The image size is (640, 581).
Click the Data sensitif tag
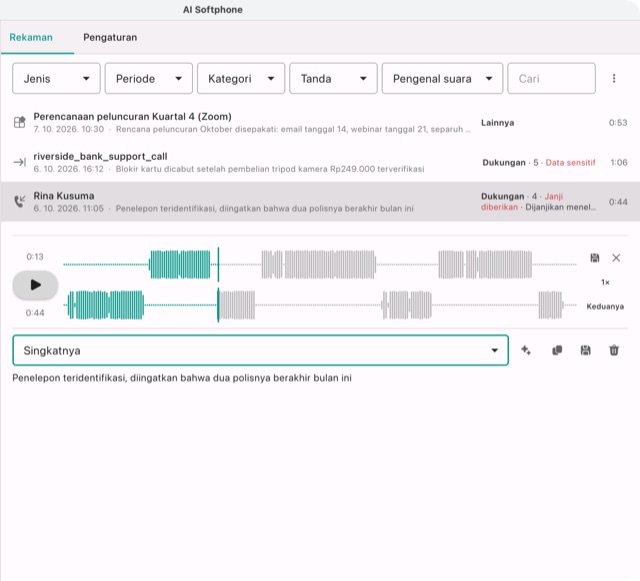(x=571, y=163)
